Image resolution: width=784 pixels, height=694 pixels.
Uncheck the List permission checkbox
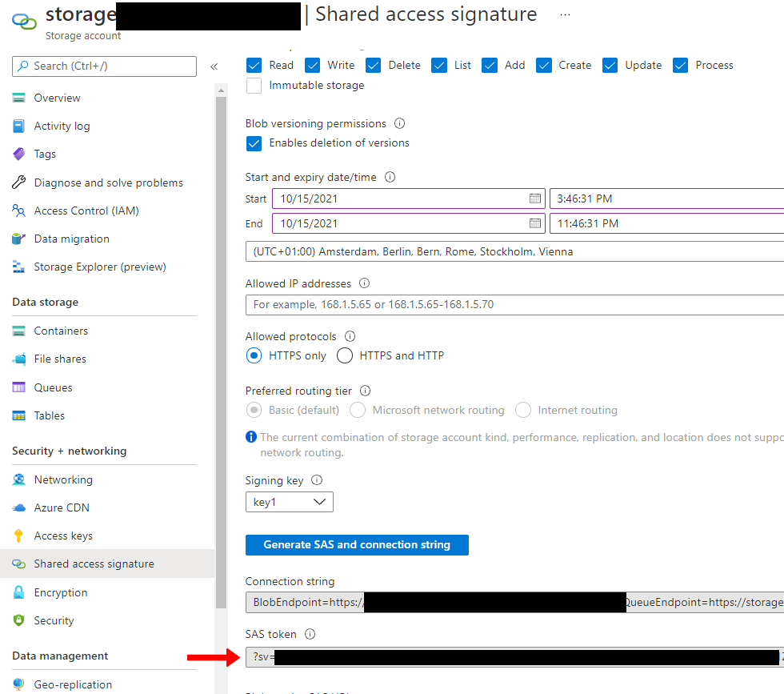439,65
